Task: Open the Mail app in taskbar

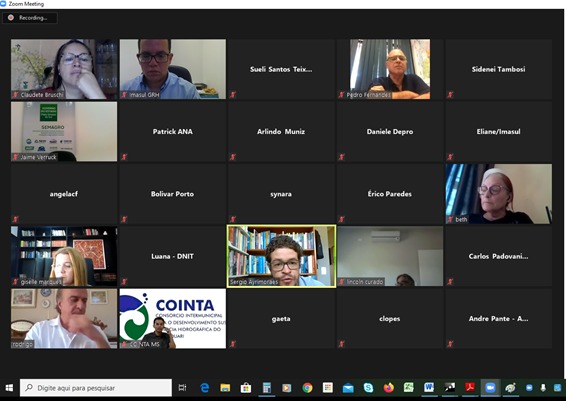Action: point(348,388)
